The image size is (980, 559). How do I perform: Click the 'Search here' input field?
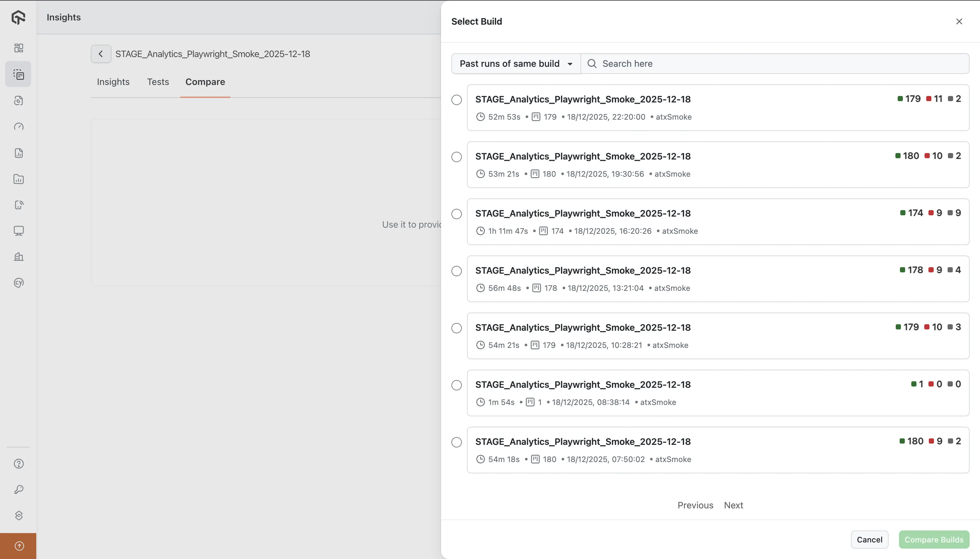pyautogui.click(x=779, y=64)
